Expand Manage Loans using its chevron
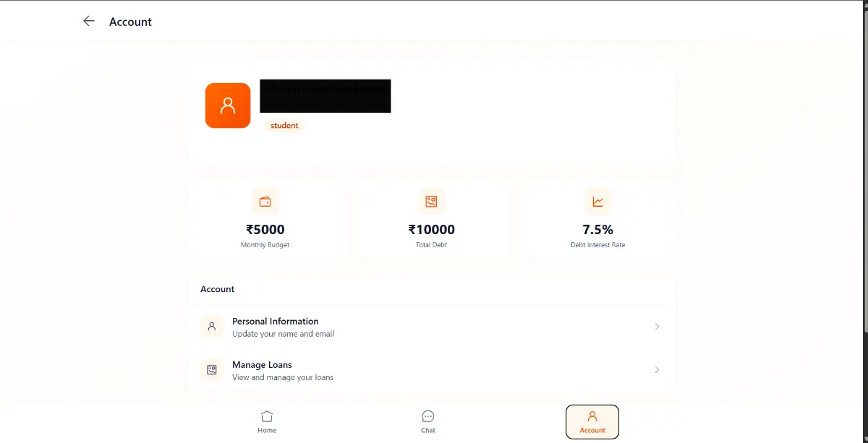This screenshot has height=443, width=868. (657, 369)
